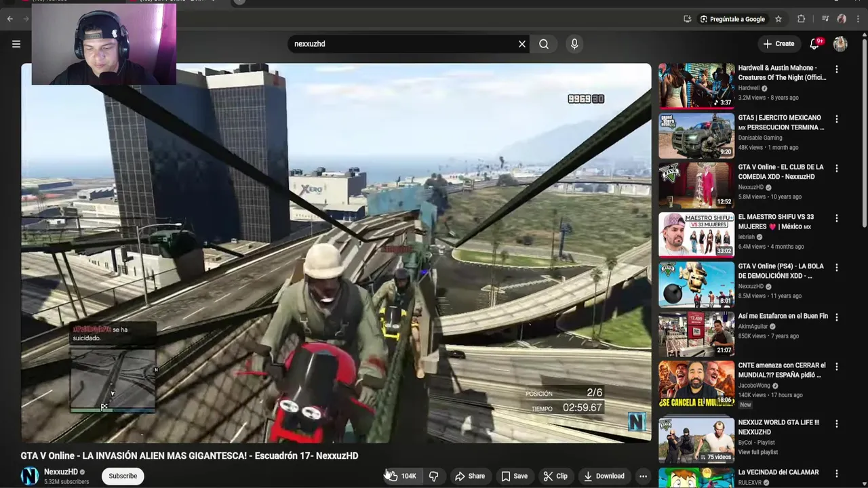
Task: Open Hardwell Creatures Of The Night thumbnail
Action: [x=696, y=85]
